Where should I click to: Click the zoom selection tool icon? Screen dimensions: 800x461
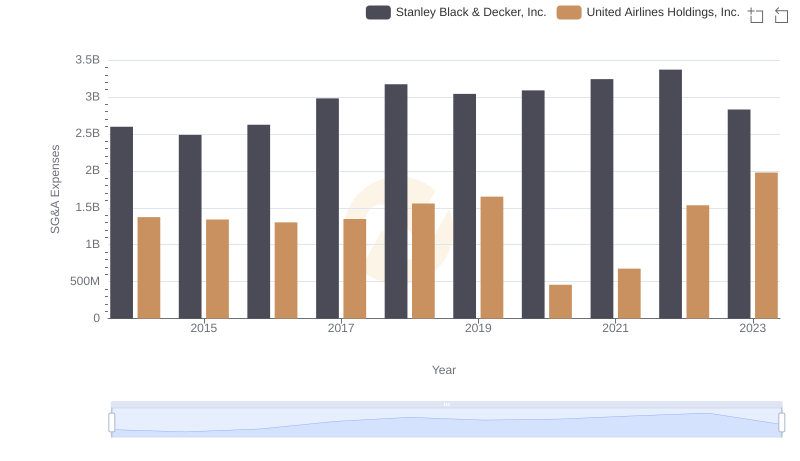[756, 15]
